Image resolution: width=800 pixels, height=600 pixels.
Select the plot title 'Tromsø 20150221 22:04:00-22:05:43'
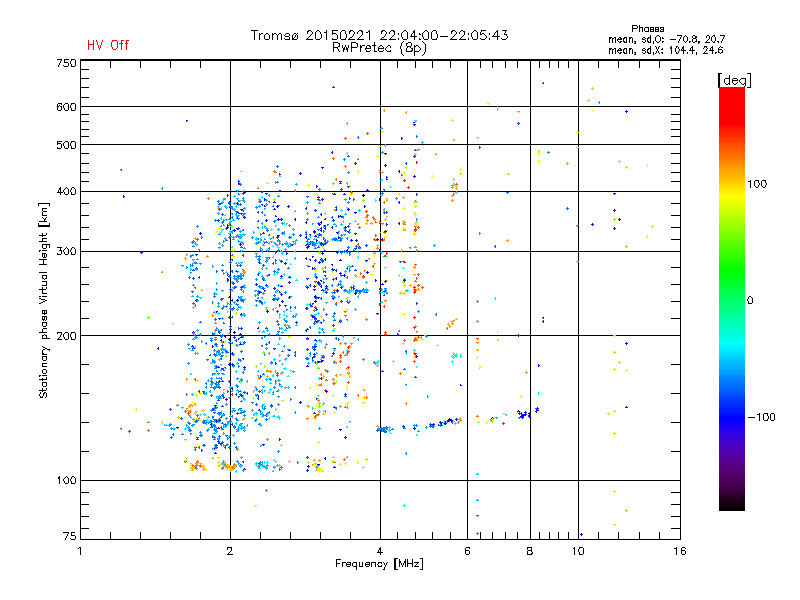coord(379,35)
